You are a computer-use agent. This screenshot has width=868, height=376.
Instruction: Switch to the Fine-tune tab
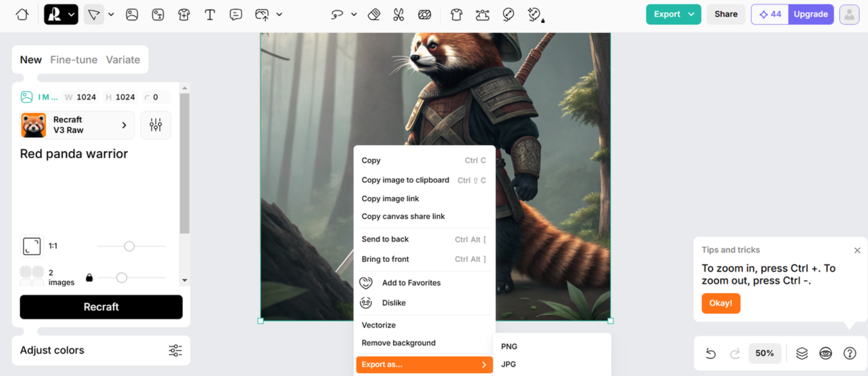tap(74, 60)
